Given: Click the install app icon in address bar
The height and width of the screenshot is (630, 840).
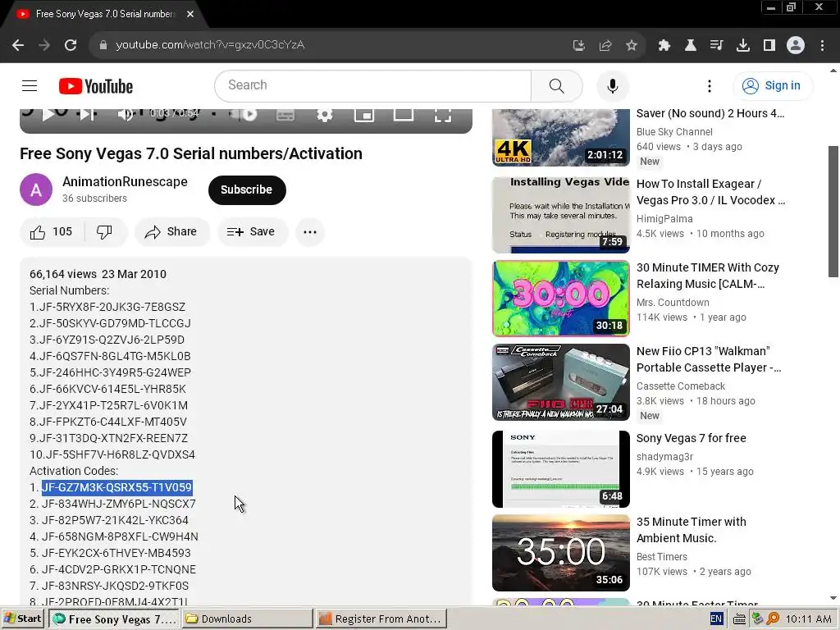Looking at the screenshot, I should pos(578,45).
